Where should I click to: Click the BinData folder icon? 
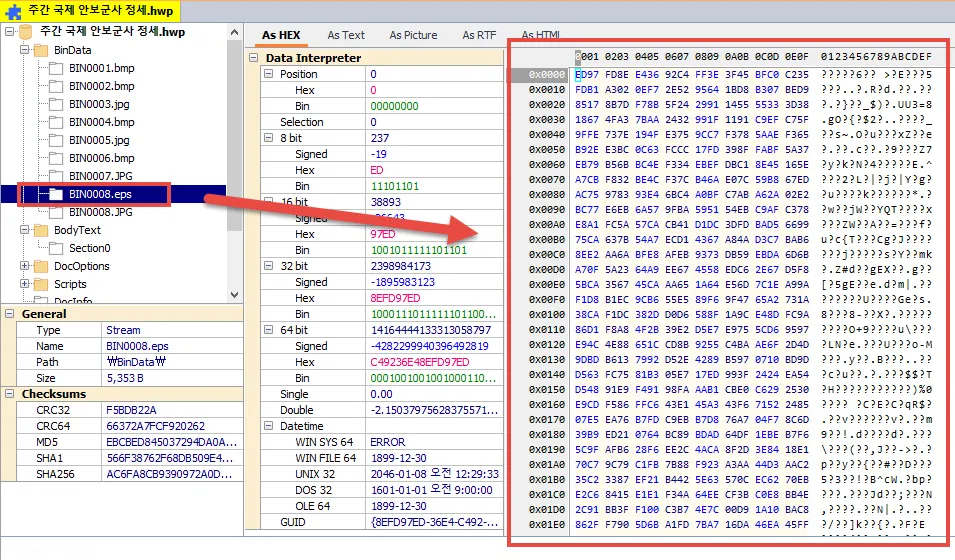tap(41, 50)
